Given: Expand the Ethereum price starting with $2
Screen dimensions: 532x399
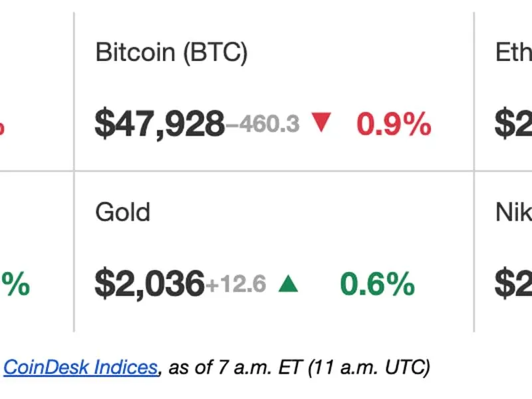Looking at the screenshot, I should point(512,124).
